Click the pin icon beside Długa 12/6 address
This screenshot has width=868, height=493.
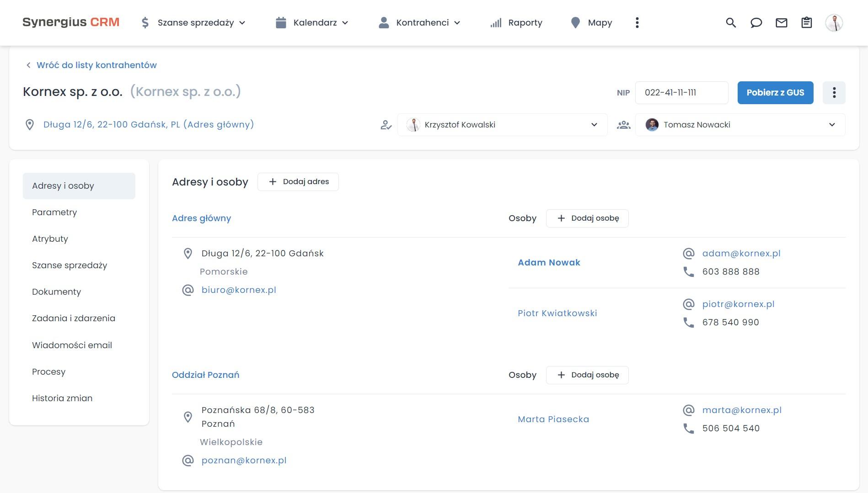pyautogui.click(x=188, y=254)
